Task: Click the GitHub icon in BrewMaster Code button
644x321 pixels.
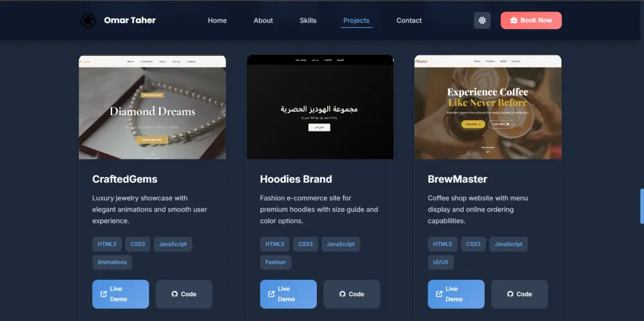Action: [x=510, y=294]
